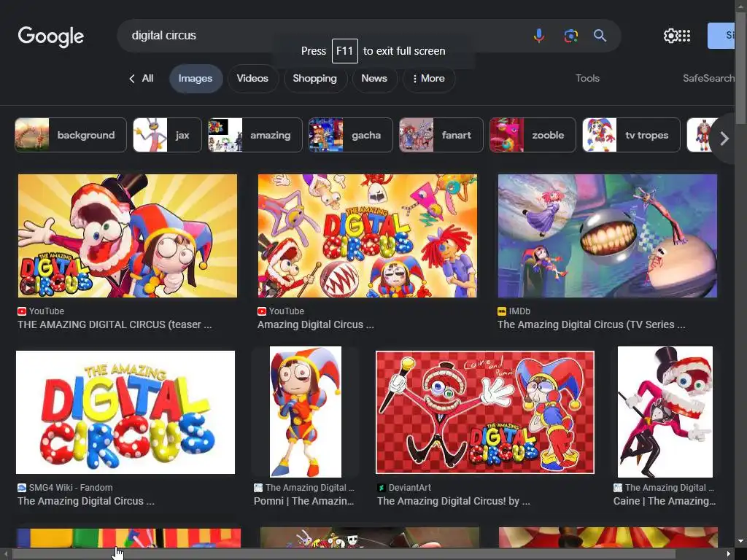
Task: Open the 'Caine | The Amazing...' link
Action: point(664,501)
